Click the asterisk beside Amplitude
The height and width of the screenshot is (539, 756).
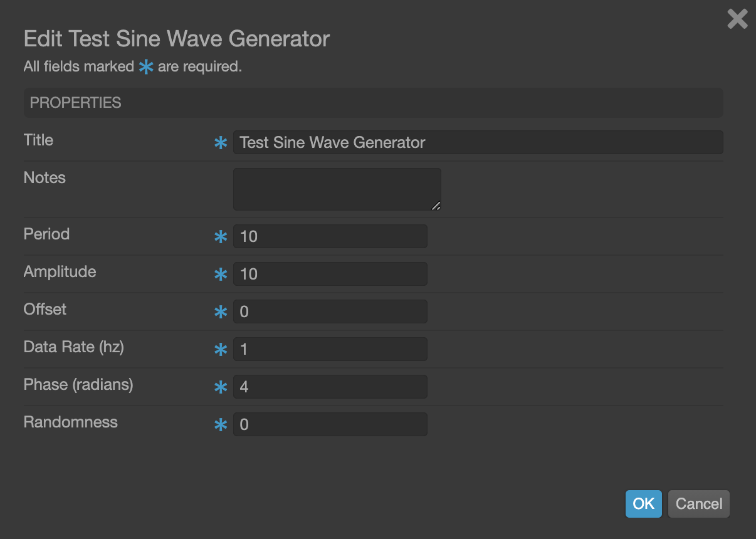[221, 275]
